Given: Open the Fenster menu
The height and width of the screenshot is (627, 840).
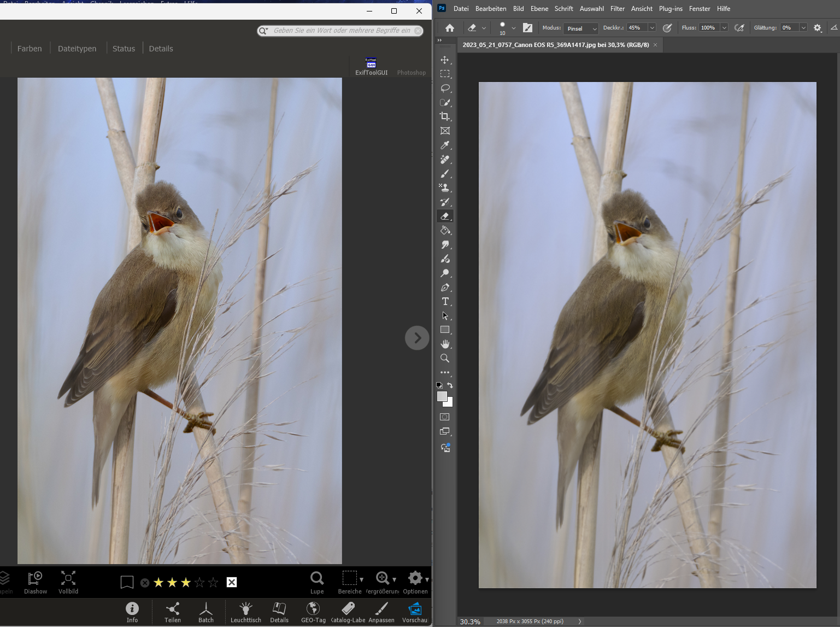Looking at the screenshot, I should tap(700, 9).
